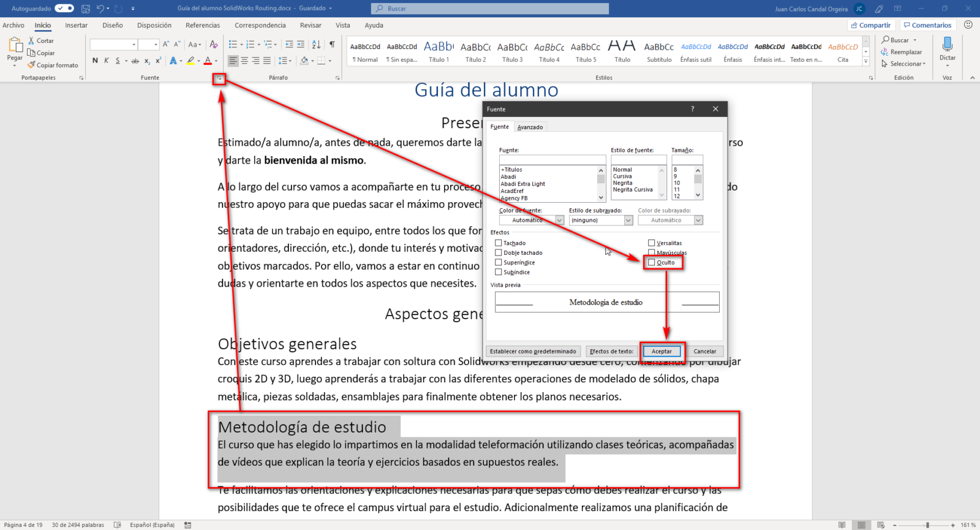Click the Cortar scissors icon
980x530 pixels.
31,40
